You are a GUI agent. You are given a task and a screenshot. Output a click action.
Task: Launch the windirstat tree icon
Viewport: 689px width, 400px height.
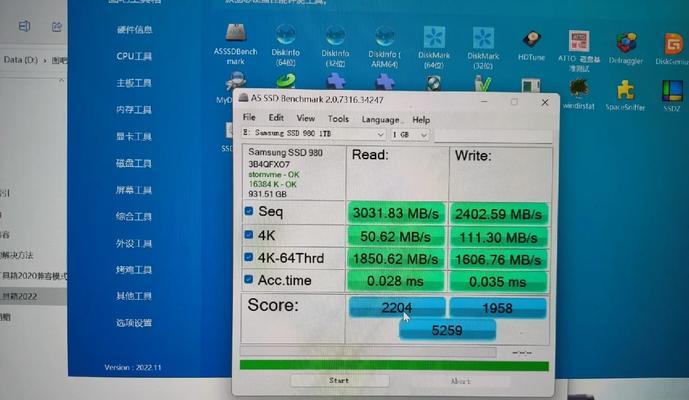click(579, 88)
